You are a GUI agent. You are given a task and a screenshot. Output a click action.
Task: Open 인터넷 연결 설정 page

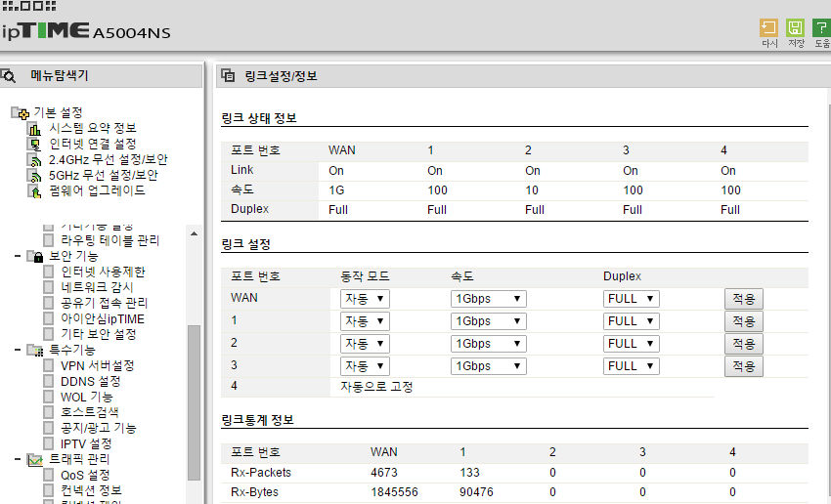[x=92, y=144]
